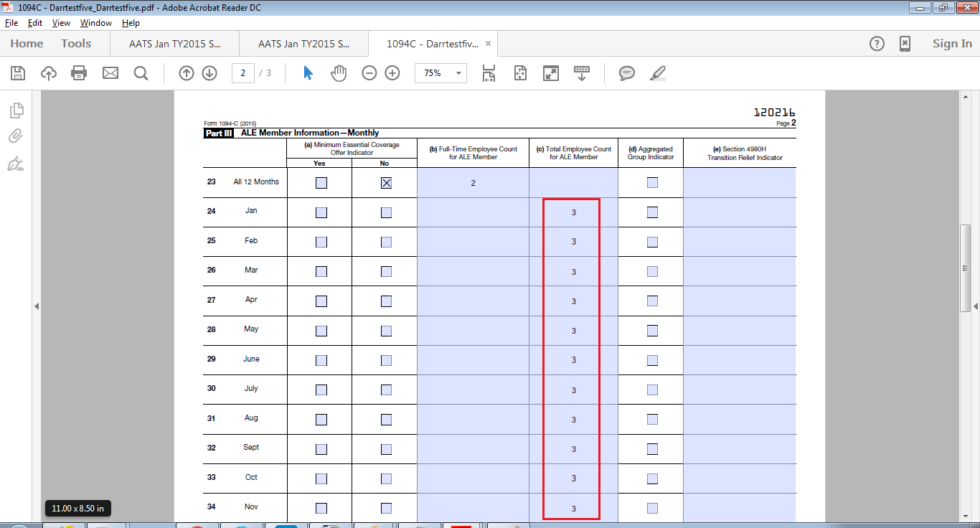Click the Print file icon

point(79,73)
